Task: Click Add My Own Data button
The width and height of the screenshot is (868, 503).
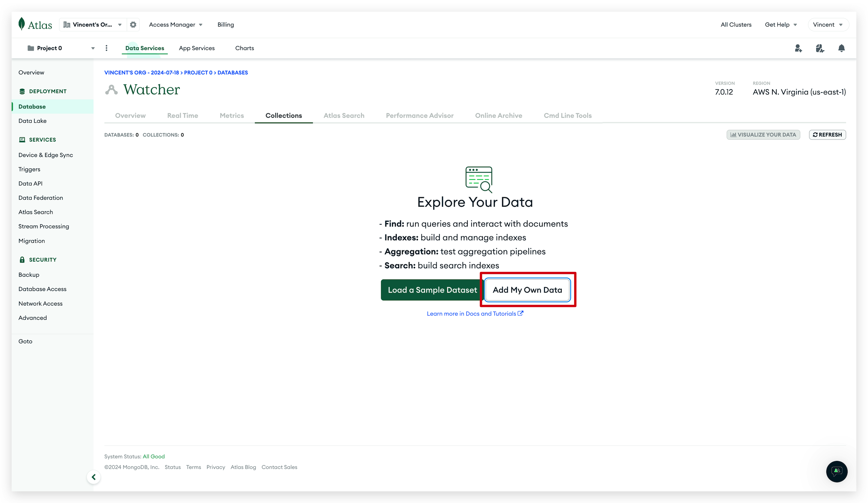Action: click(527, 290)
